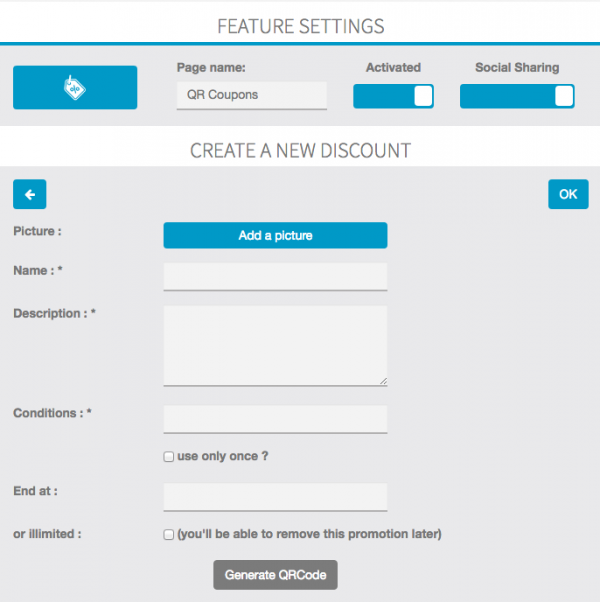
Task: Focus the Page name field containing 'QR Coupons'
Action: (251, 96)
